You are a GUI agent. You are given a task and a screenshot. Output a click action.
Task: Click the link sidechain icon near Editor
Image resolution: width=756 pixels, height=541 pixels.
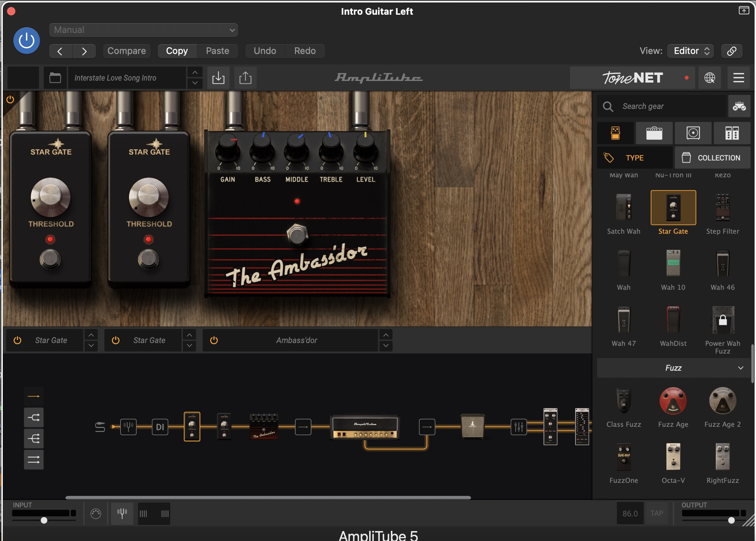[x=731, y=51]
